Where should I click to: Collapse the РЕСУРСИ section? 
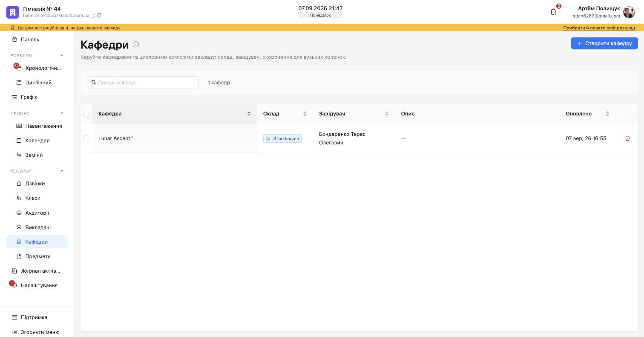62,171
